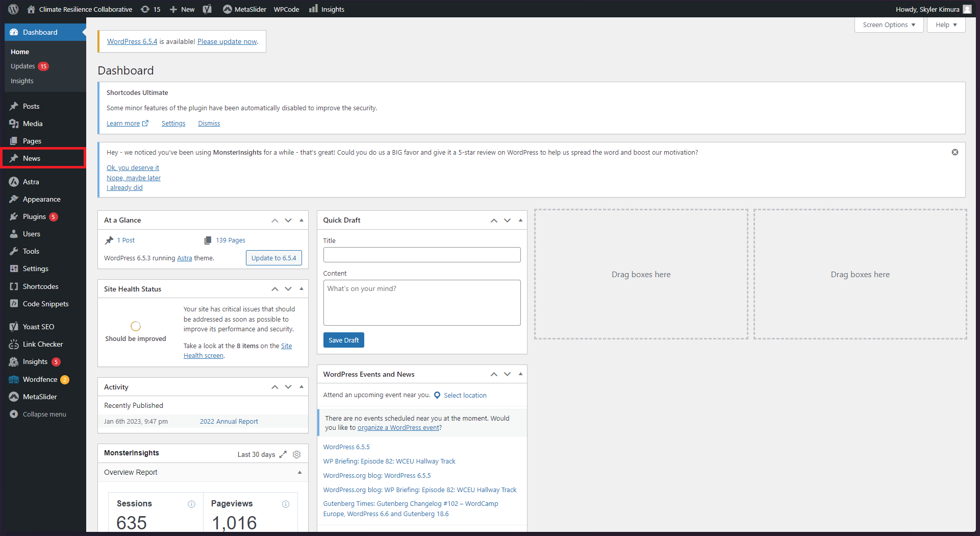The image size is (980, 536).
Task: Open MonsterInsights widget settings gear
Action: [x=297, y=454]
